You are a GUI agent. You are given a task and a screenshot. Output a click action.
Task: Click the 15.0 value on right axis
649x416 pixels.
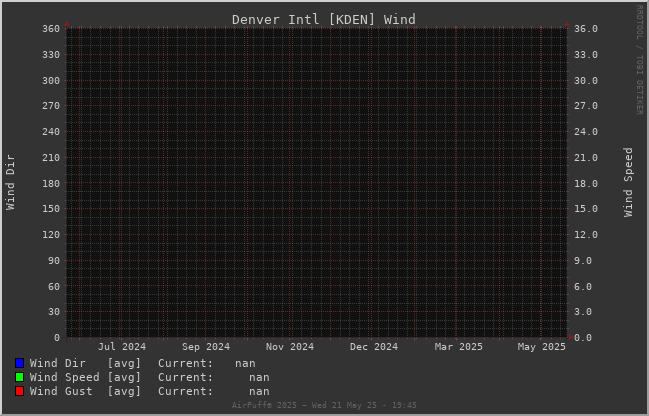(x=586, y=209)
